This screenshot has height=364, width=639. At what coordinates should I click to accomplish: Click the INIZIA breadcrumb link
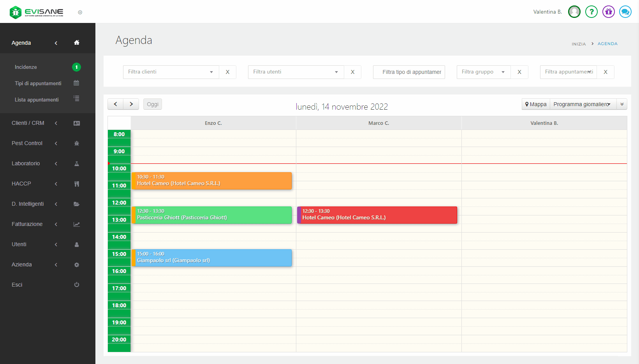click(578, 44)
